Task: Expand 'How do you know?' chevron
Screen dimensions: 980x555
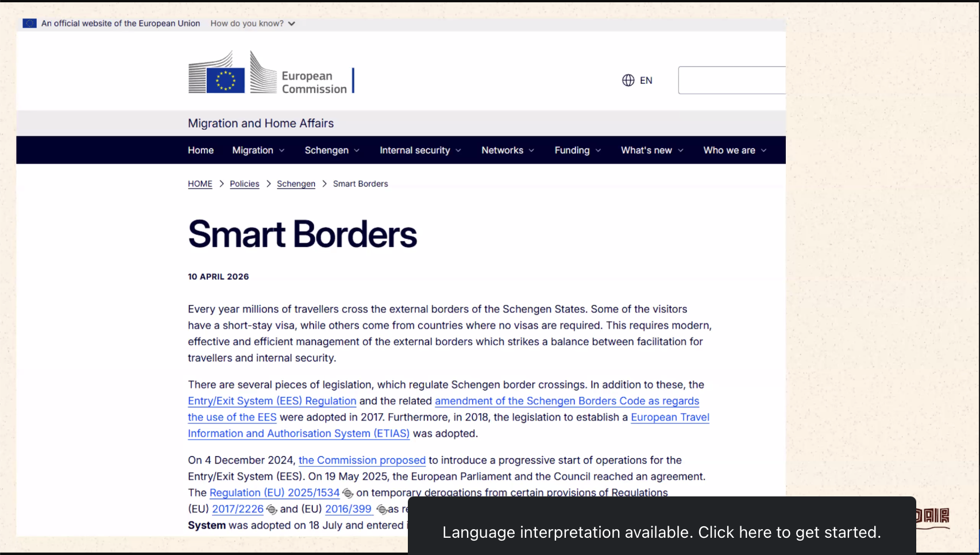Action: pos(291,24)
